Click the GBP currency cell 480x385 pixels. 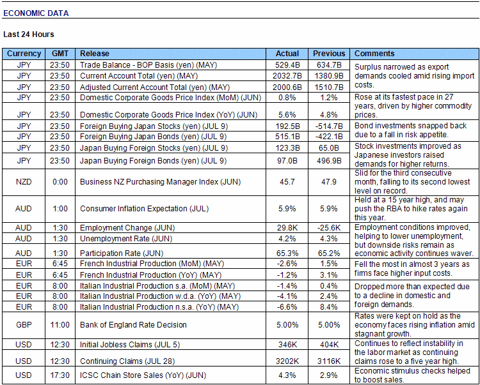24,325
